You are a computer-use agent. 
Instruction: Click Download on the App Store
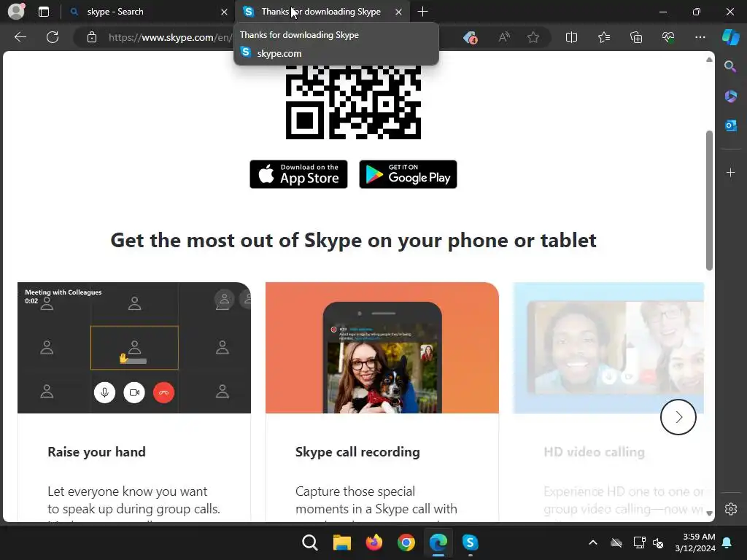(298, 174)
